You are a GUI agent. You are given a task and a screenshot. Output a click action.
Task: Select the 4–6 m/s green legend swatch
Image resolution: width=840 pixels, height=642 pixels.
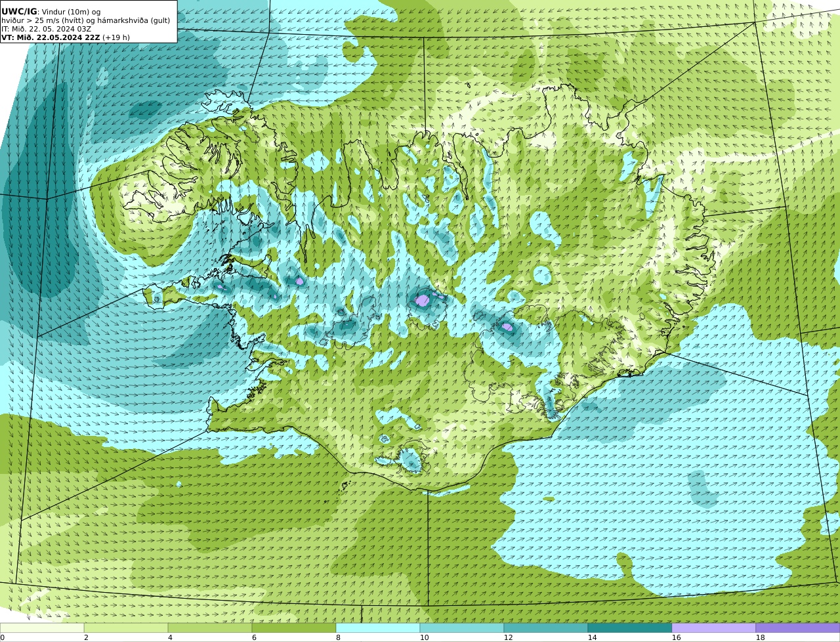(210, 628)
